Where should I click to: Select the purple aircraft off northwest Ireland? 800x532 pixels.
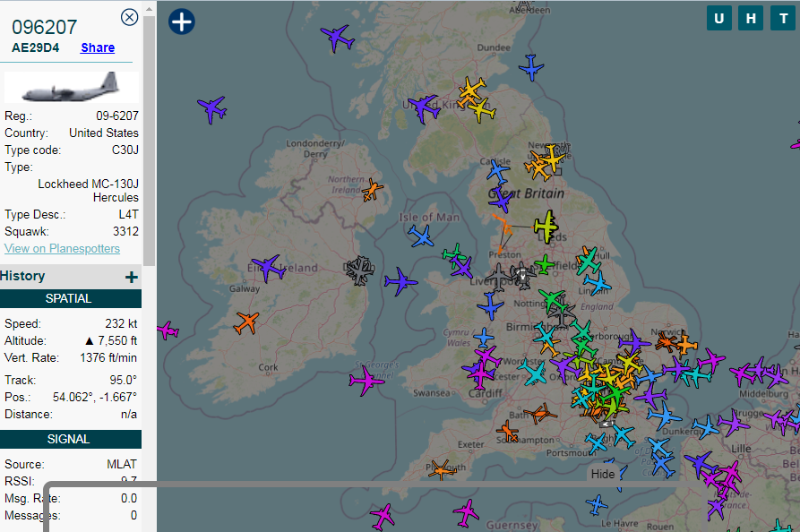coord(212,109)
